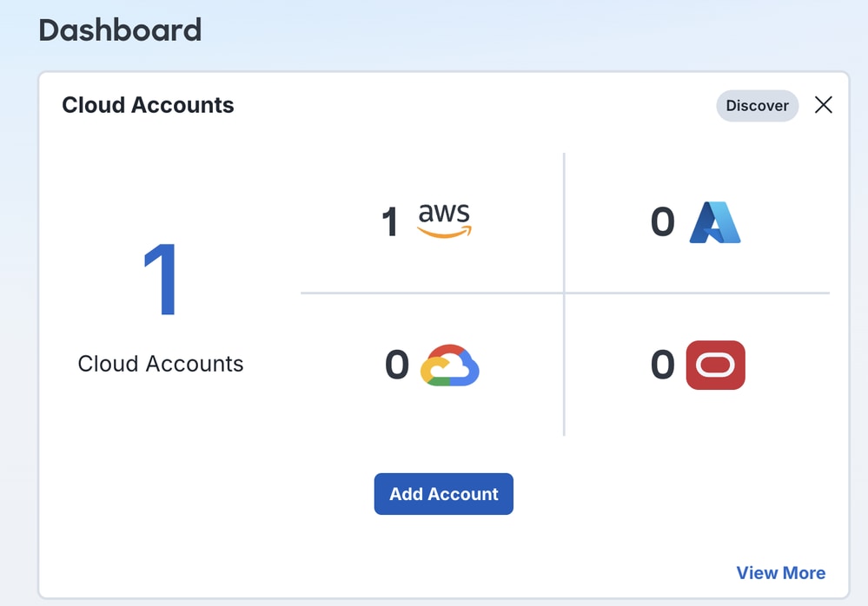The image size is (868, 606).
Task: Click the 'Cloud Accounts' label under total
Action: 161,364
